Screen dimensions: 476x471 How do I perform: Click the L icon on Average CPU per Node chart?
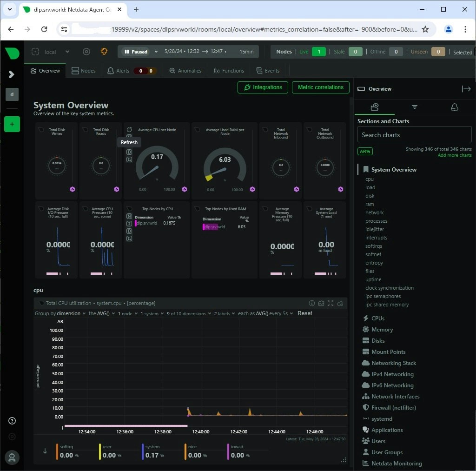pos(129,159)
